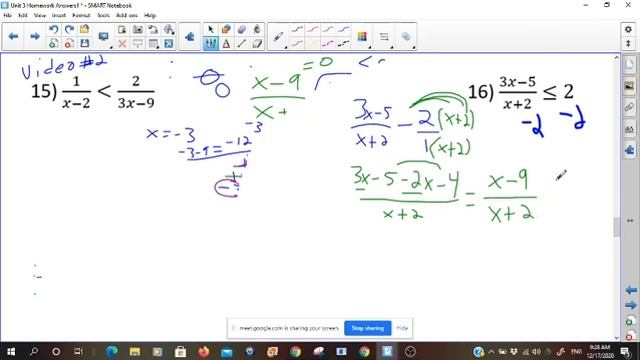
Task: Open the Properties side tab
Action: coord(629,129)
